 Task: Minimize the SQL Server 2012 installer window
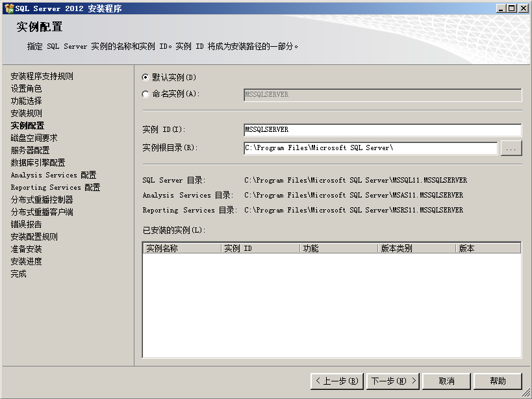(x=501, y=8)
